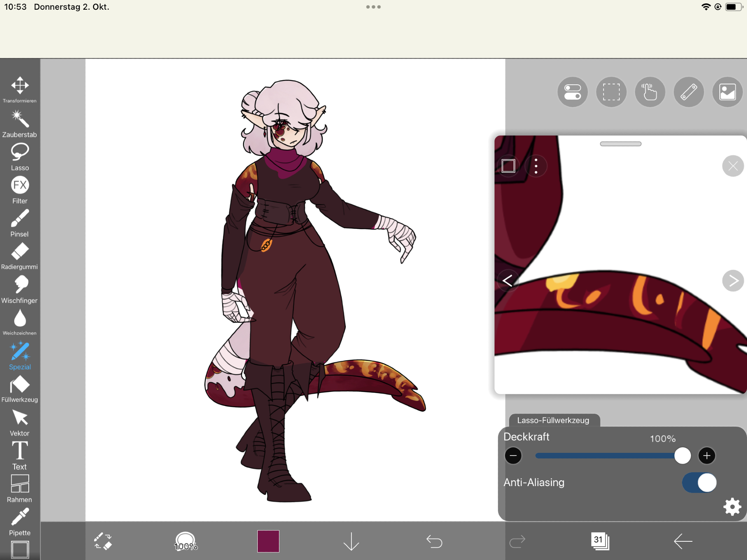Go to next reference image arrow
The width and height of the screenshot is (747, 560).
tap(733, 280)
